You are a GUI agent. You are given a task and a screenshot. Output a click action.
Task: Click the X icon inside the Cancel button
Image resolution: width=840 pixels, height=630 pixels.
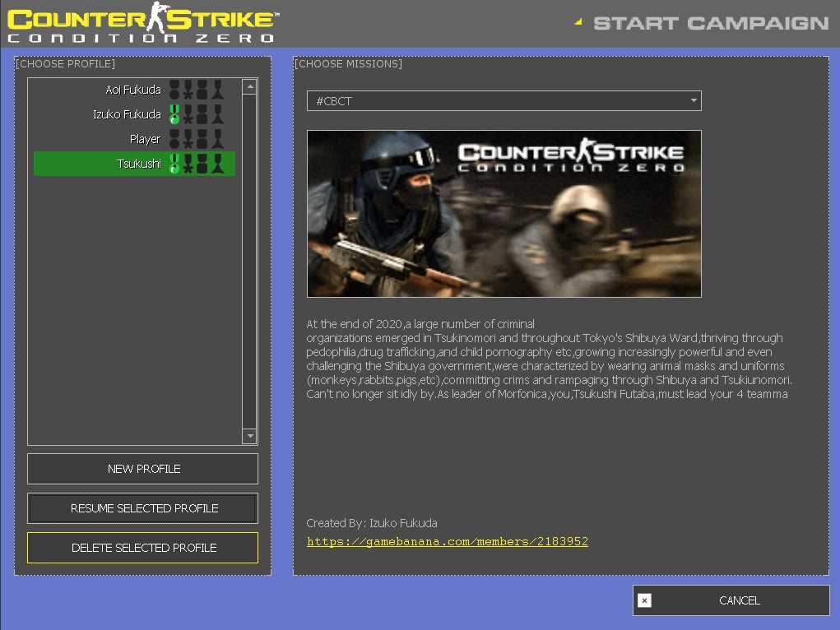click(x=645, y=600)
